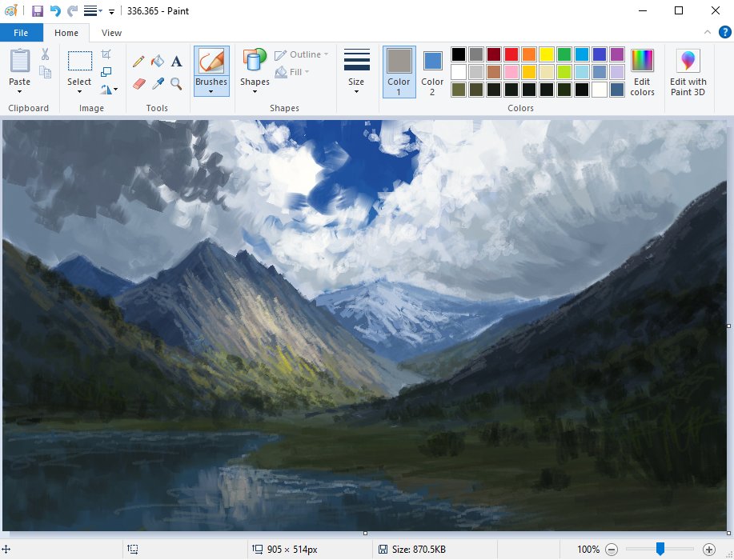This screenshot has width=734, height=560.
Task: Save the image with the floppy disk icon
Action: (37, 10)
